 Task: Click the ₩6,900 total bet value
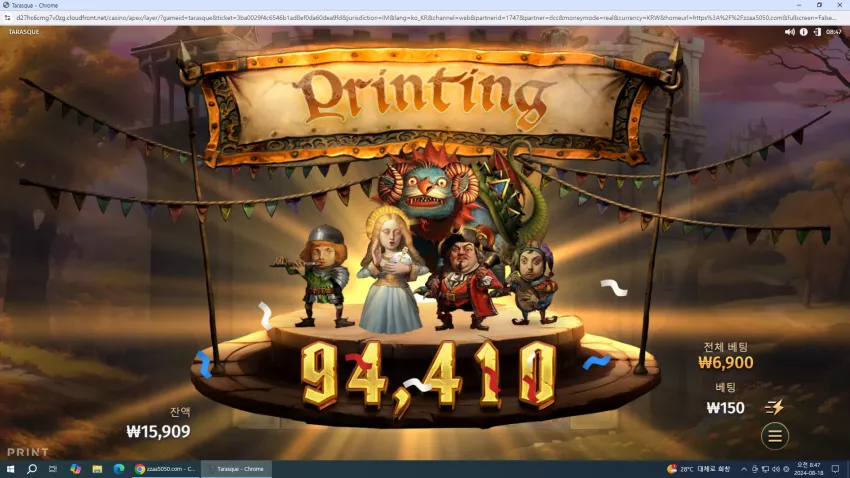click(x=725, y=363)
